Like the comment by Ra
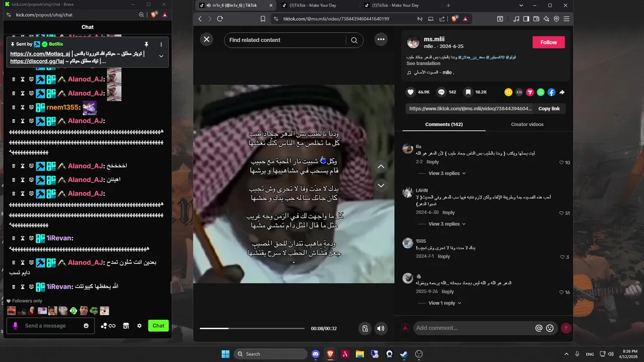 pos(561,162)
